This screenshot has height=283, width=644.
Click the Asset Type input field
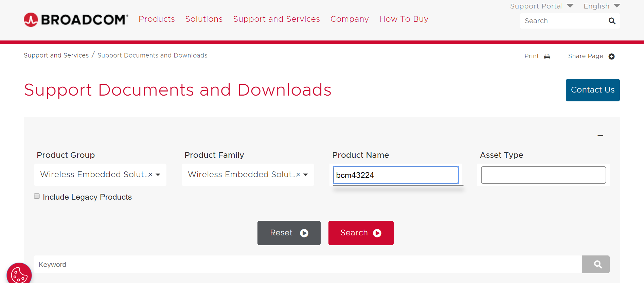click(543, 175)
